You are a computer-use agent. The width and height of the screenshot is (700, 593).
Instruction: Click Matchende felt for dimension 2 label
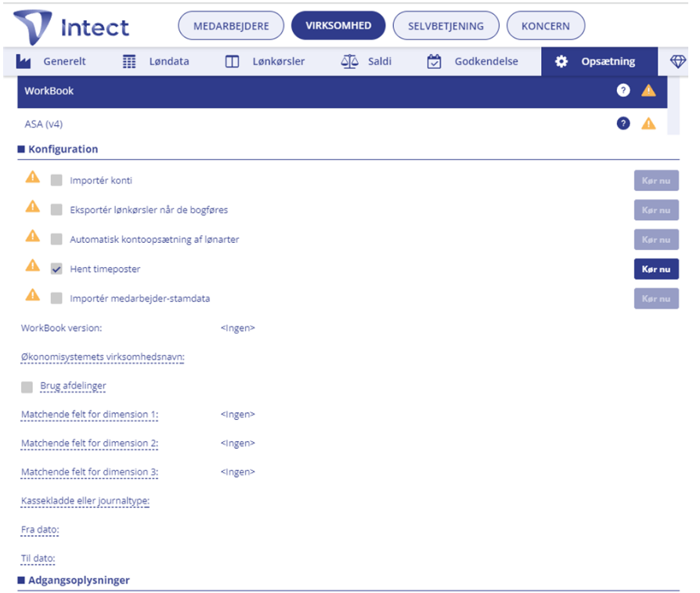pos(90,443)
